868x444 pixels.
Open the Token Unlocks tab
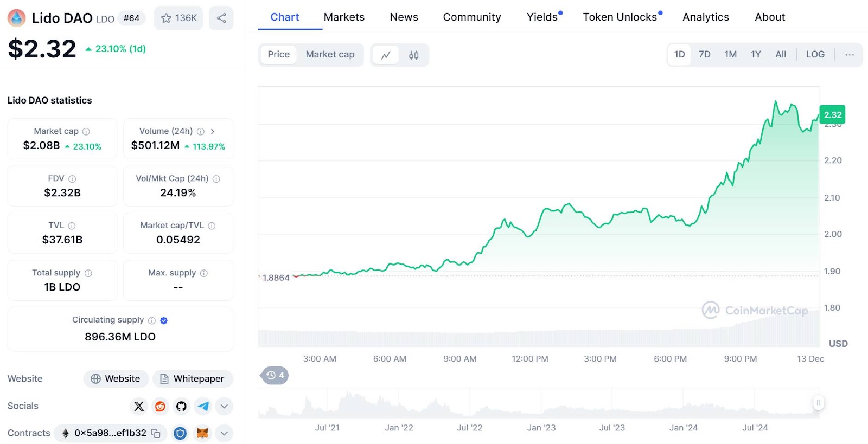(x=620, y=17)
